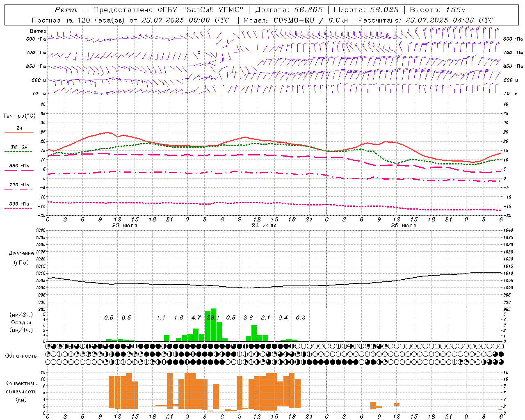Image resolution: width=525 pixels, height=420 pixels.
Task: Click the "24 июля" date label
Action: click(x=264, y=226)
